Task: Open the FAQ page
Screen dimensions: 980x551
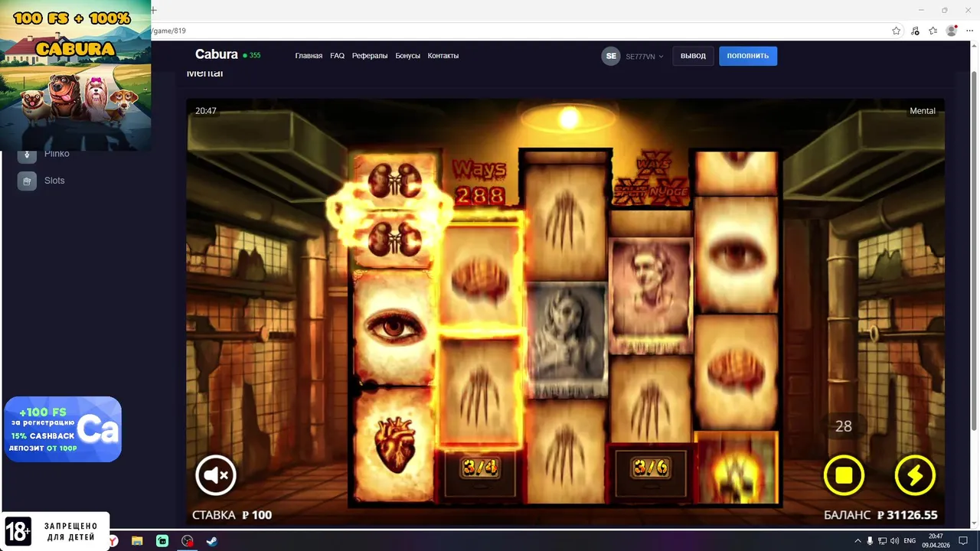Action: 337,56
